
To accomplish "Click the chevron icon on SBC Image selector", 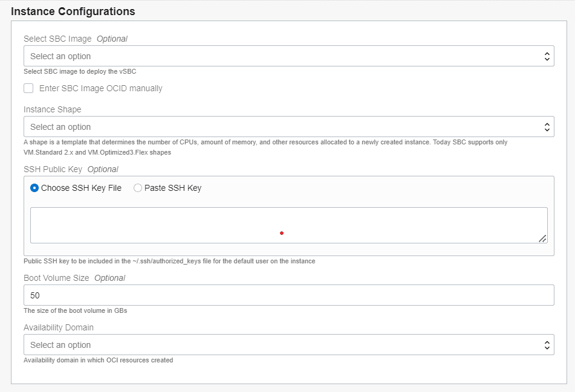I will (x=546, y=56).
